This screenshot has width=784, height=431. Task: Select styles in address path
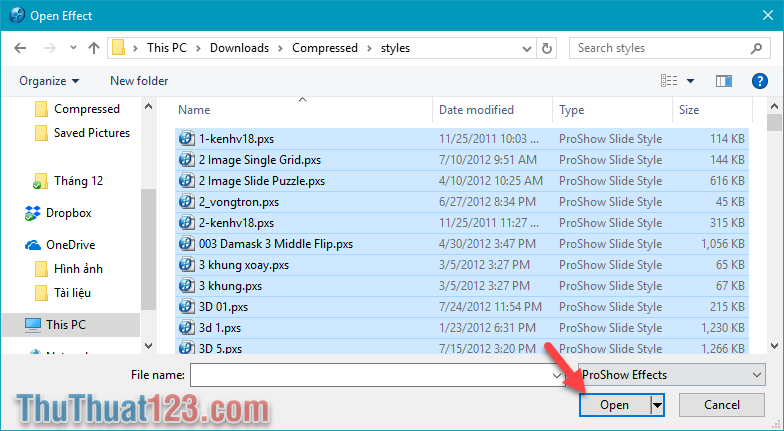coord(395,48)
